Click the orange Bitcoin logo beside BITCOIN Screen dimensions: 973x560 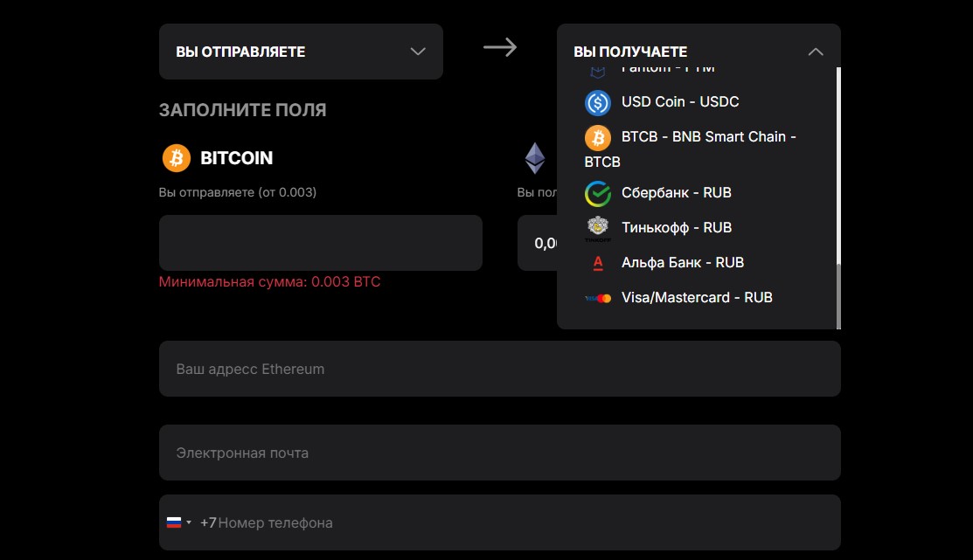(x=177, y=158)
